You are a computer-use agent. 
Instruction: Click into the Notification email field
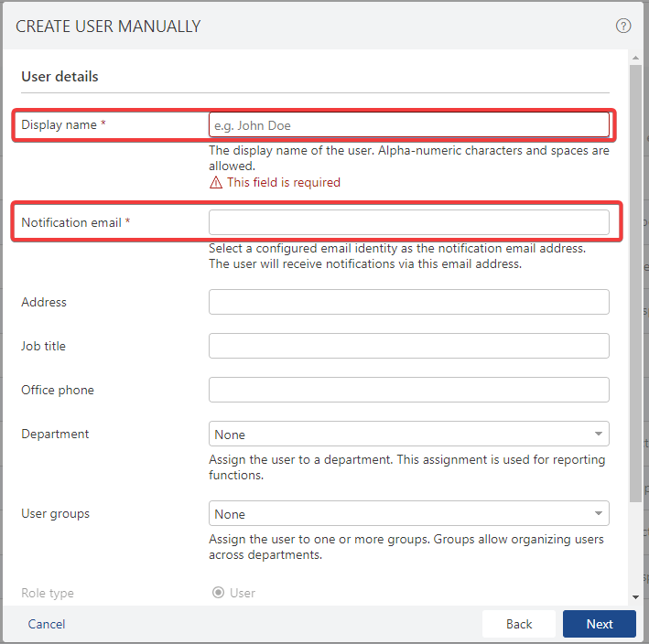point(408,222)
